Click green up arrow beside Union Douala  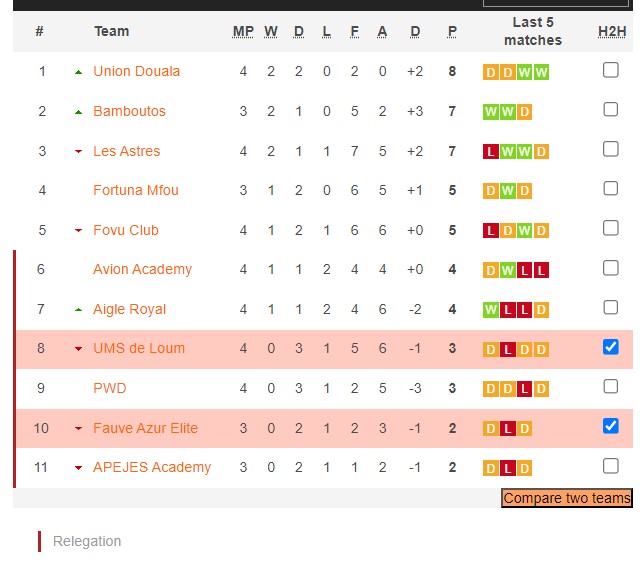(78, 72)
